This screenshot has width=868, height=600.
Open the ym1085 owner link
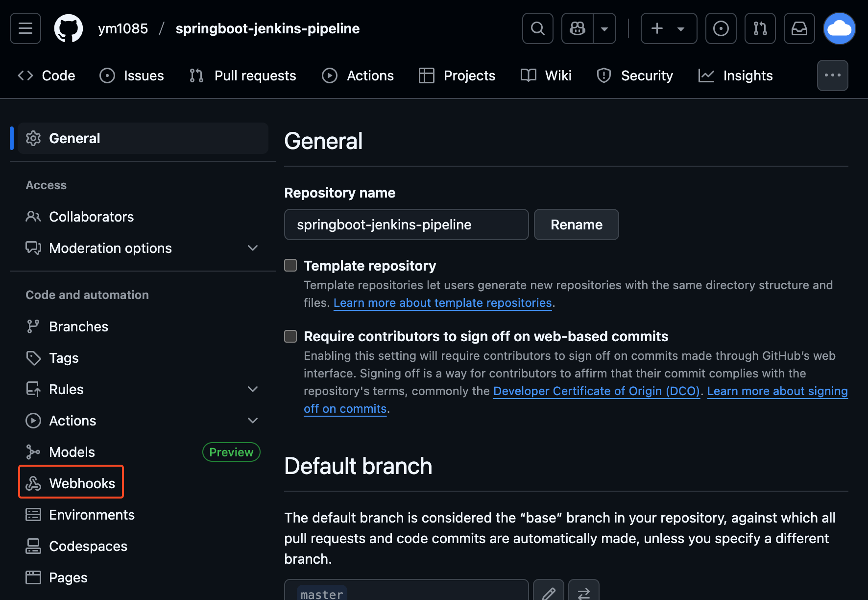(123, 28)
